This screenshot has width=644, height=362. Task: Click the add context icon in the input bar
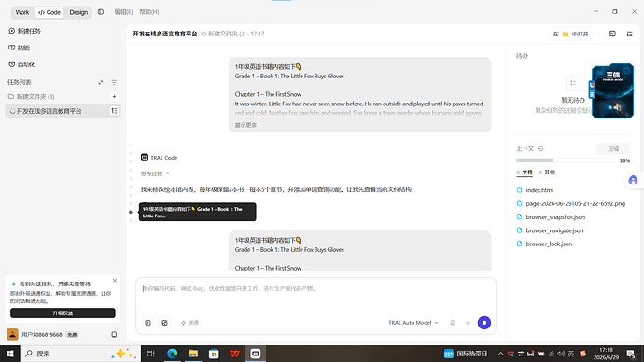(147, 323)
